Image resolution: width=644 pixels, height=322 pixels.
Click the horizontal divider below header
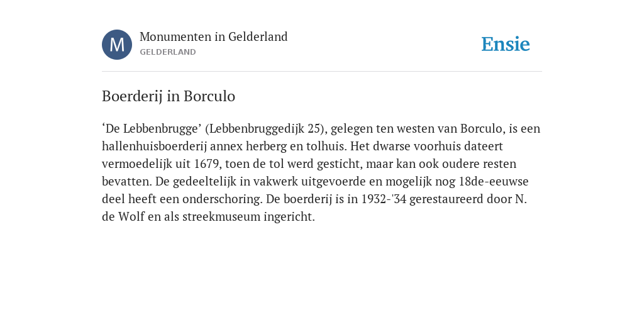[322, 72]
